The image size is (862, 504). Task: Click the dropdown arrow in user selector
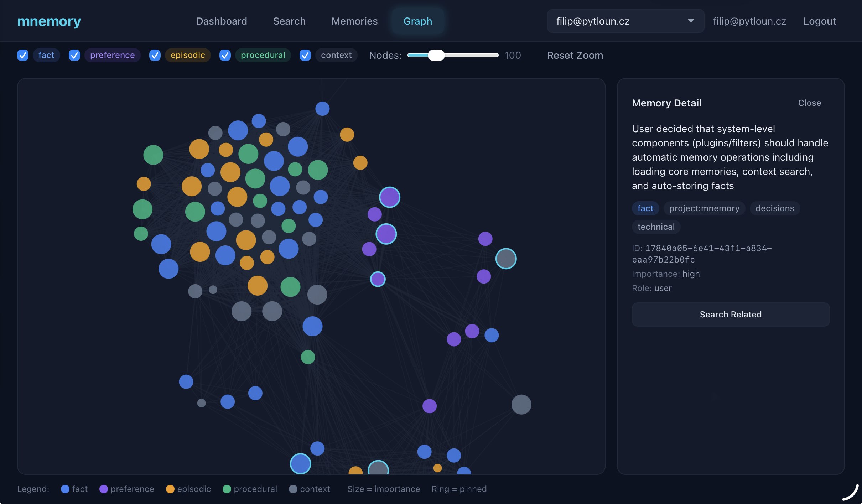pyautogui.click(x=691, y=21)
